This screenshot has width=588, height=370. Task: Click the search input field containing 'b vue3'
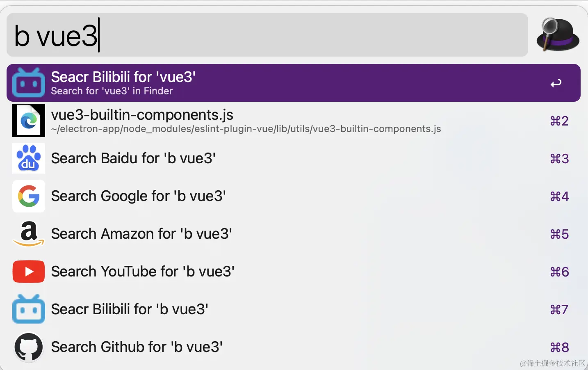pos(267,35)
